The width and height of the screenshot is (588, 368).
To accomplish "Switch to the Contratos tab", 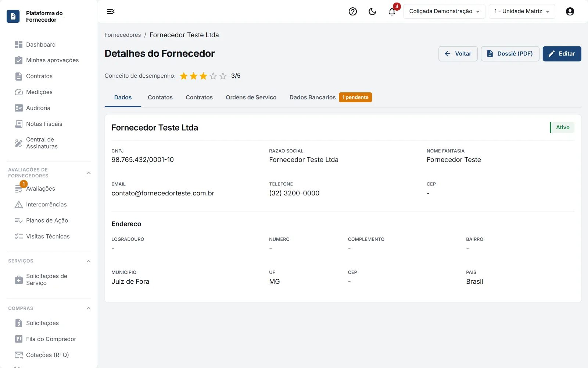I will [x=199, y=98].
